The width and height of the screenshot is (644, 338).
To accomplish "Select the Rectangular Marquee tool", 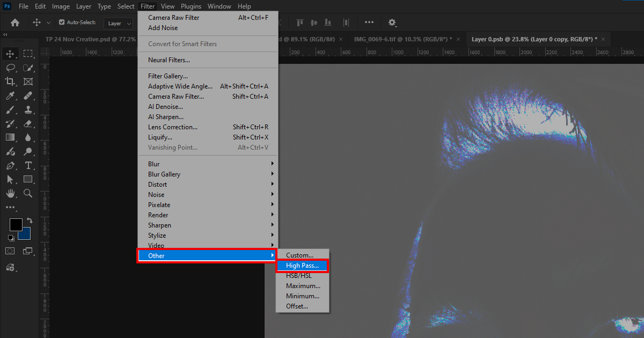I will 28,54.
